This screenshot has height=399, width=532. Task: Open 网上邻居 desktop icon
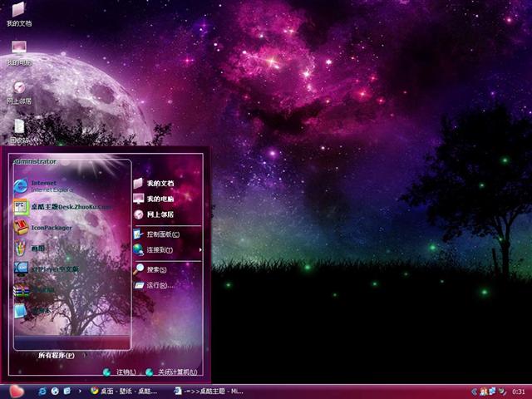click(x=18, y=91)
